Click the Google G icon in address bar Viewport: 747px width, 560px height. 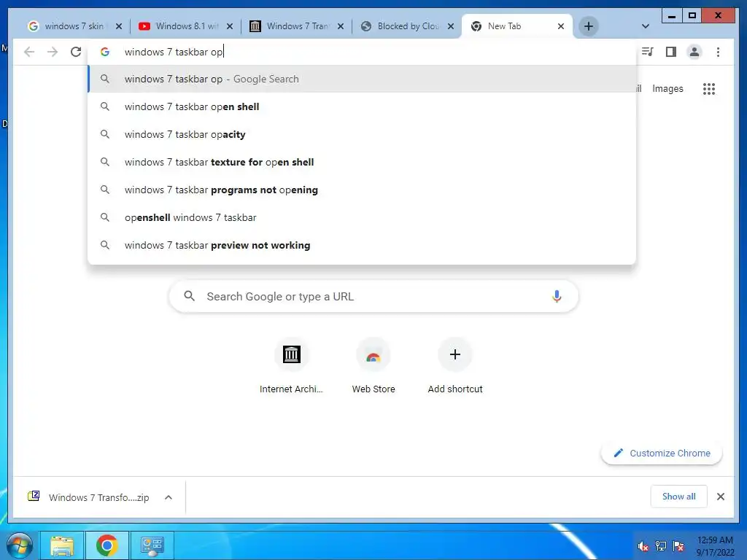click(x=105, y=52)
